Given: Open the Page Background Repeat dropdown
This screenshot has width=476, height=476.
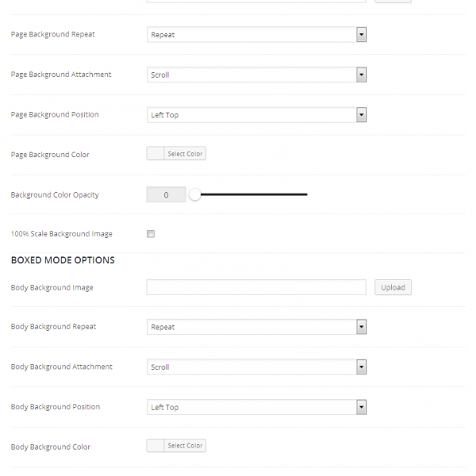Looking at the screenshot, I should [256, 35].
